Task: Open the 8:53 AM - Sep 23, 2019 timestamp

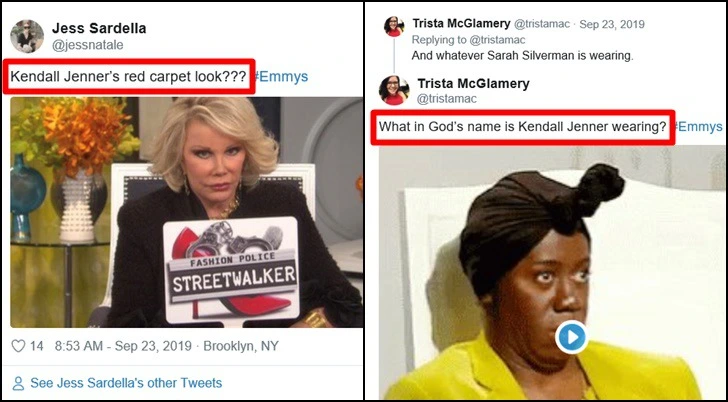Action: (123, 346)
